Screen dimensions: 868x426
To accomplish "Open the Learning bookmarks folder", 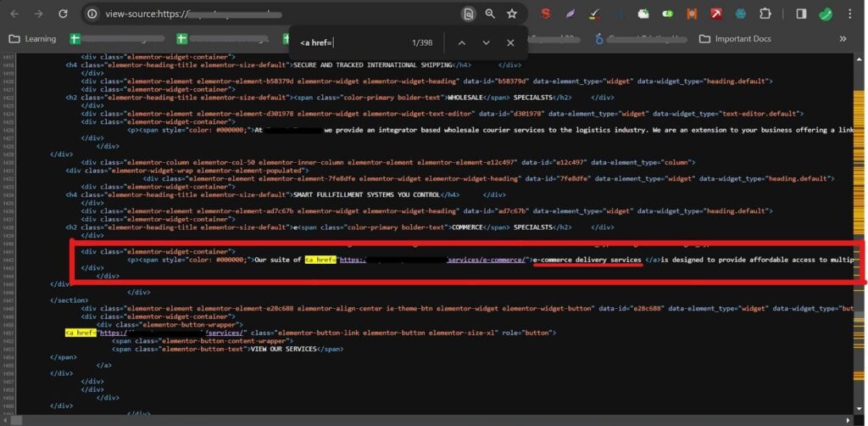I will (33, 39).
